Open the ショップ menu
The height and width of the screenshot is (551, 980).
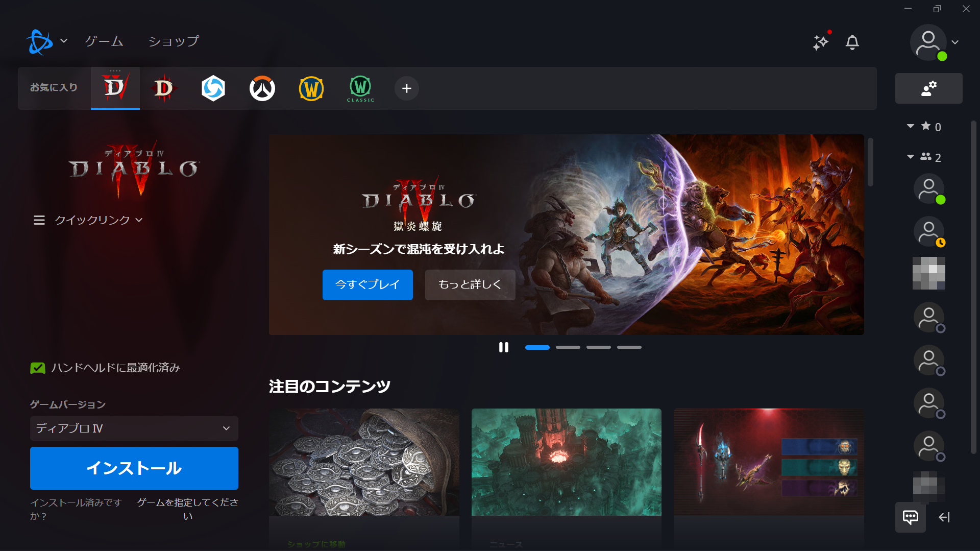(174, 41)
